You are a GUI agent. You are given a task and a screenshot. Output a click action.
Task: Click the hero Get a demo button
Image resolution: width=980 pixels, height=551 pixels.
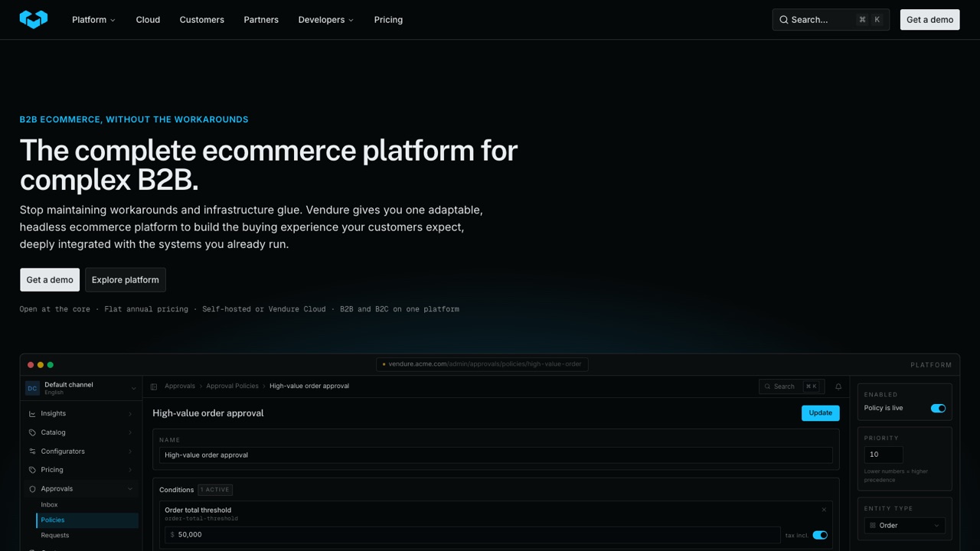coord(50,279)
